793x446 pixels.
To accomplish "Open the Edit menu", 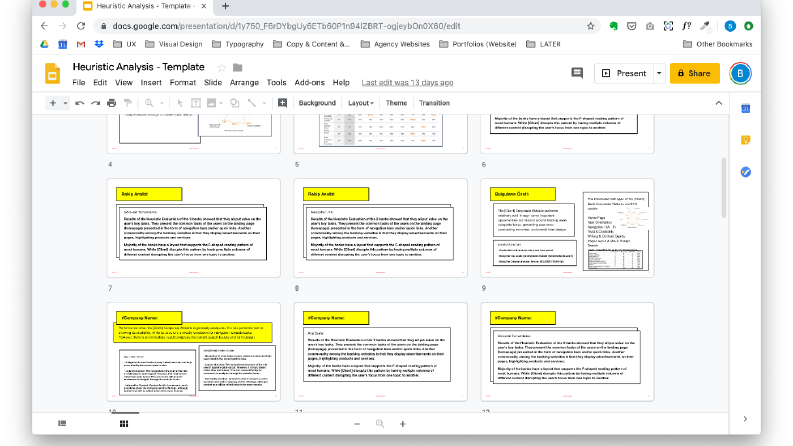I will 100,82.
